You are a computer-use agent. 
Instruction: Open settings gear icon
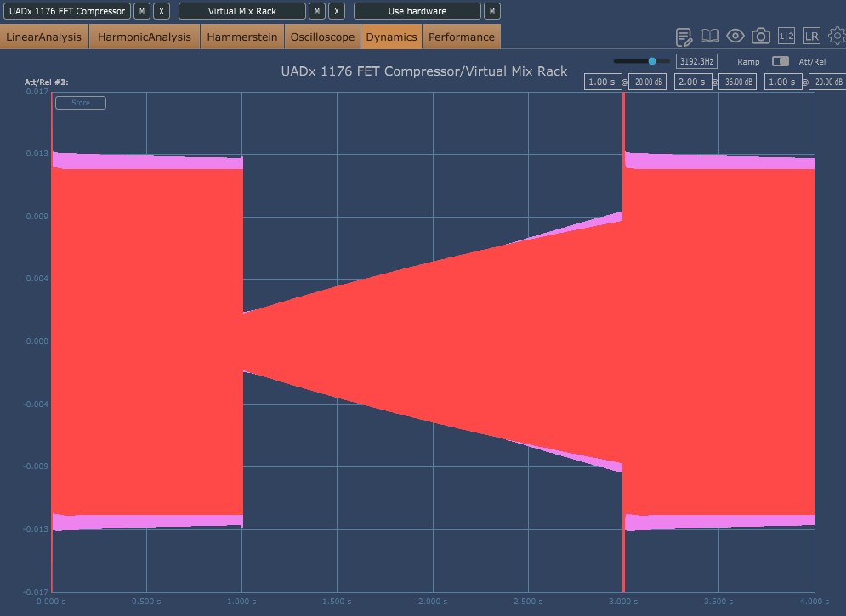[x=837, y=36]
